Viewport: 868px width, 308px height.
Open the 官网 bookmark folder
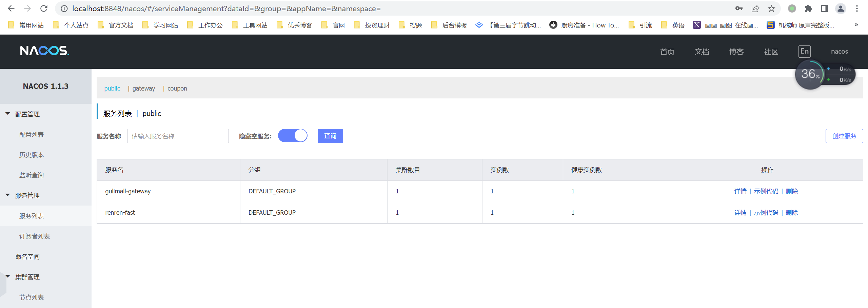pyautogui.click(x=333, y=25)
